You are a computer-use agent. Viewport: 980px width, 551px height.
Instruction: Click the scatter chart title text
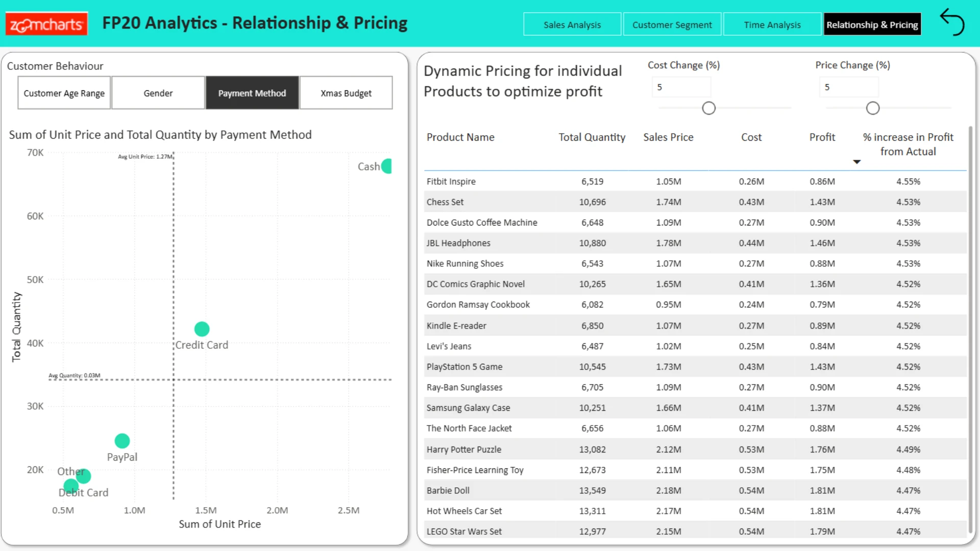160,135
